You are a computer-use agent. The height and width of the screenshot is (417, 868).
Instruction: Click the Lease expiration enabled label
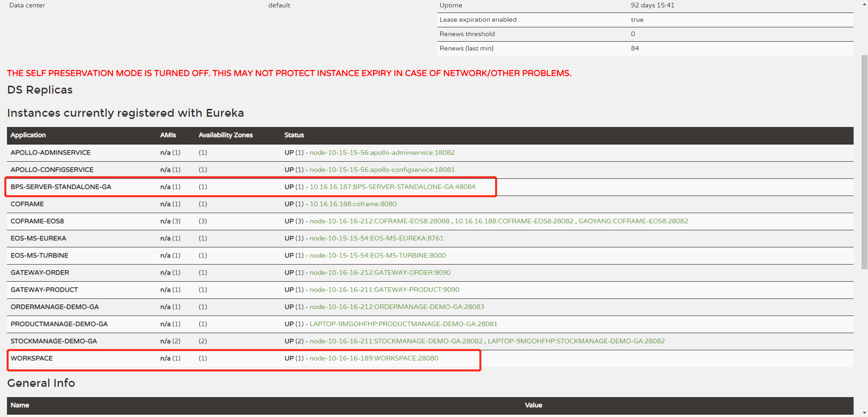click(478, 19)
